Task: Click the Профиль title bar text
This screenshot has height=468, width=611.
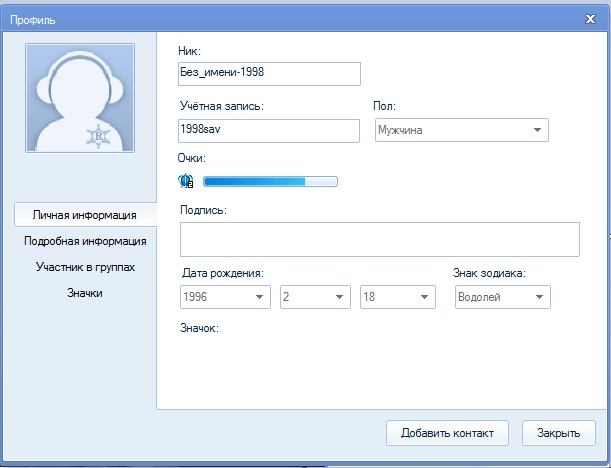Action: point(33,18)
